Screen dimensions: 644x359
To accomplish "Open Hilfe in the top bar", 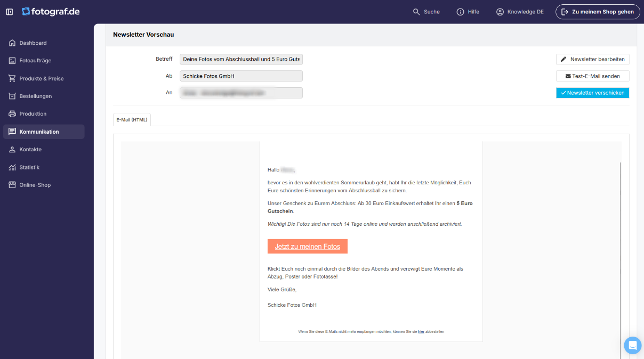I will pyautogui.click(x=468, y=12).
